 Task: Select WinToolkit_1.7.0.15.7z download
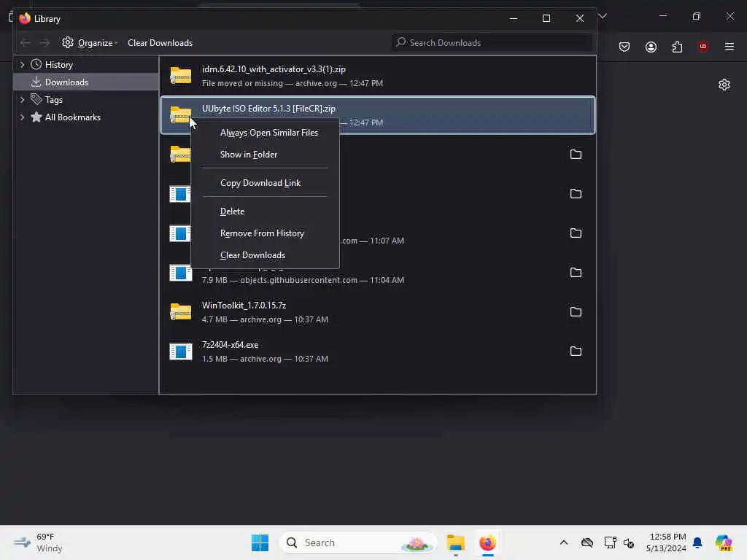377,312
